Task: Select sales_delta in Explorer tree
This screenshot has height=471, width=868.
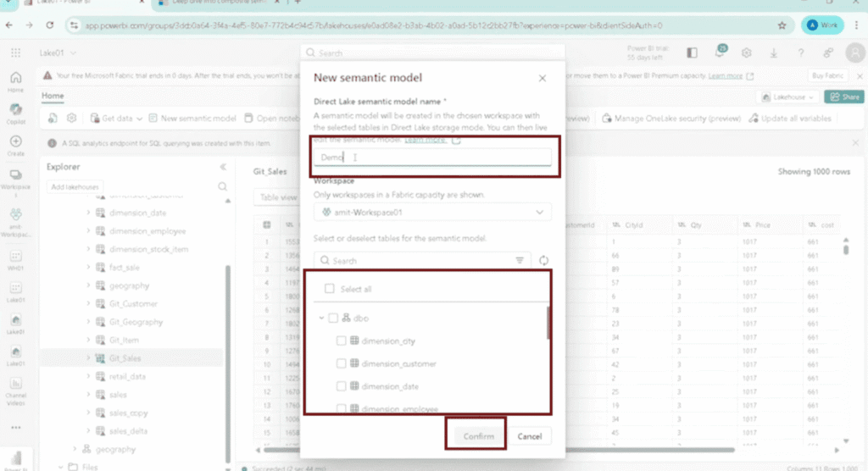Action: click(129, 430)
